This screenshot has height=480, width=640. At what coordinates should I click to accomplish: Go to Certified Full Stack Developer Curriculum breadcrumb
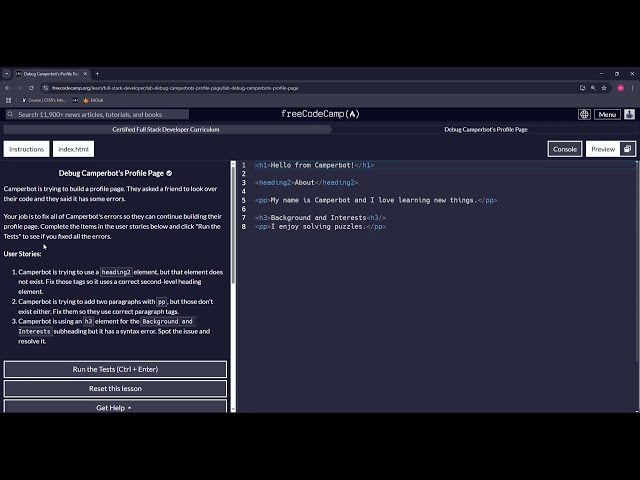[166, 129]
